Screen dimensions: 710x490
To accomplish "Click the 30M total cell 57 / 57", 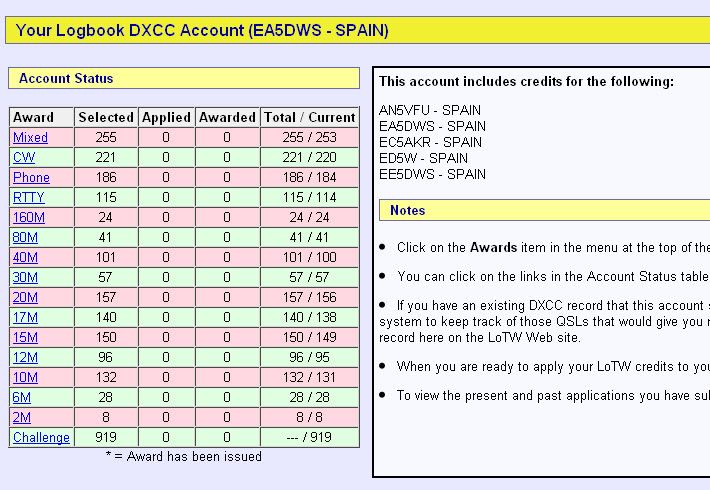I will 310,277.
